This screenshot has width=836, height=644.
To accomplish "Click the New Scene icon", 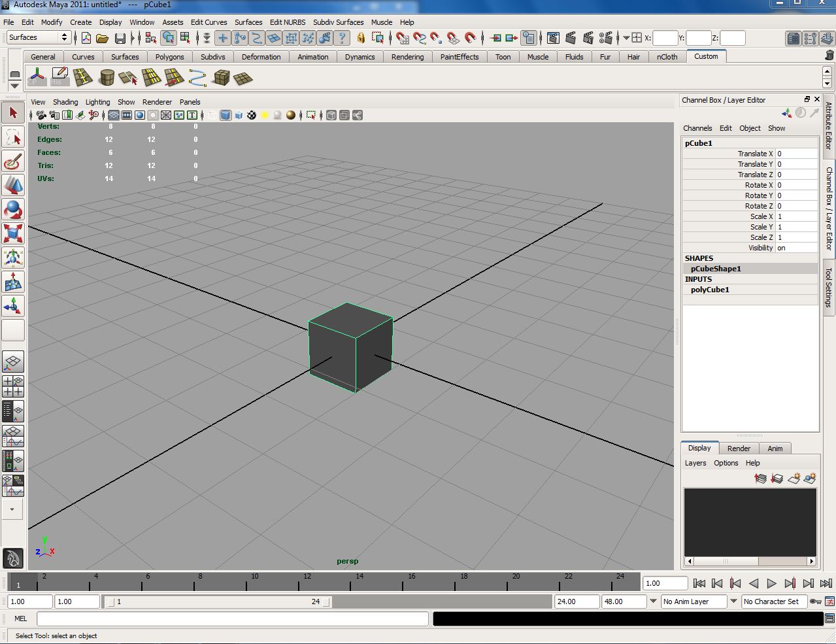I will point(86,38).
